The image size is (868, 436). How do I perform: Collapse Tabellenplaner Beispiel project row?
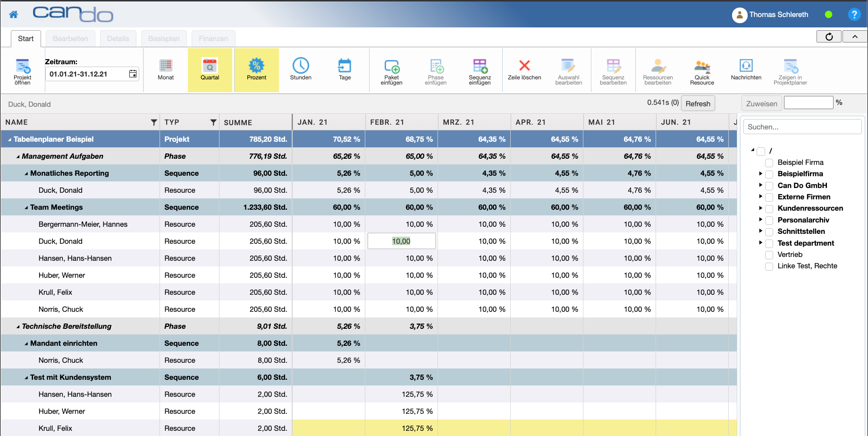(x=9, y=140)
